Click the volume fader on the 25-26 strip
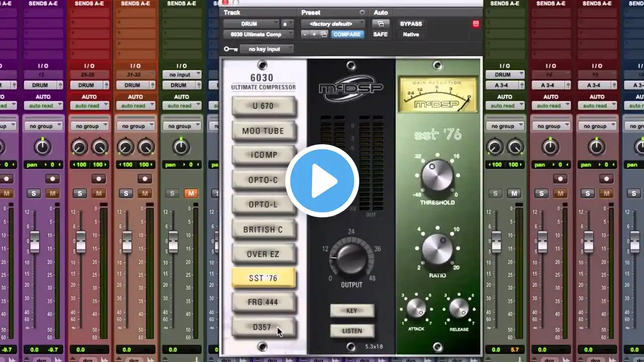The image size is (644, 362). (81, 242)
